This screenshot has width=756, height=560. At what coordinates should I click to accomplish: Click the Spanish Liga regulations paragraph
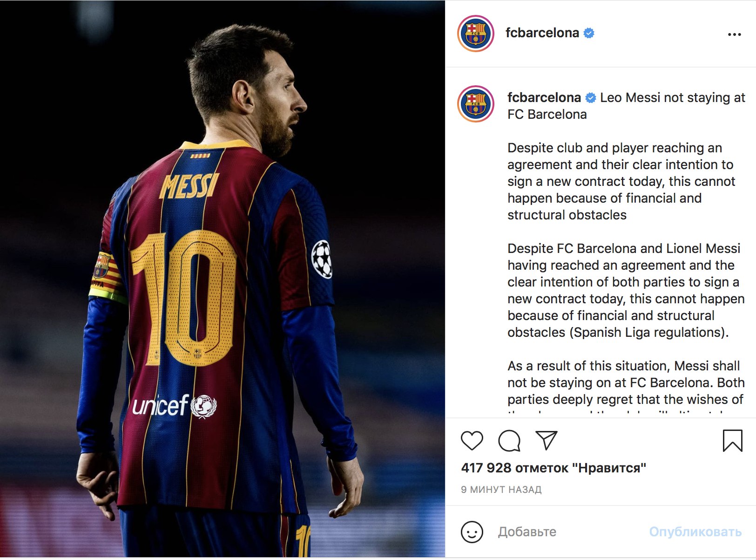(x=626, y=290)
